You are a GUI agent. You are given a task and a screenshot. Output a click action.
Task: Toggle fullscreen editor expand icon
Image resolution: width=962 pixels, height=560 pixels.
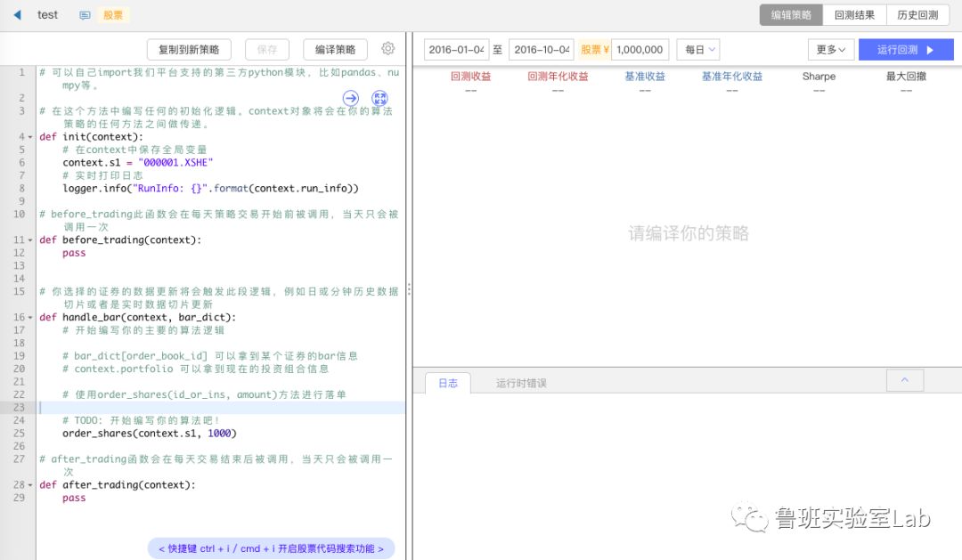tap(379, 98)
